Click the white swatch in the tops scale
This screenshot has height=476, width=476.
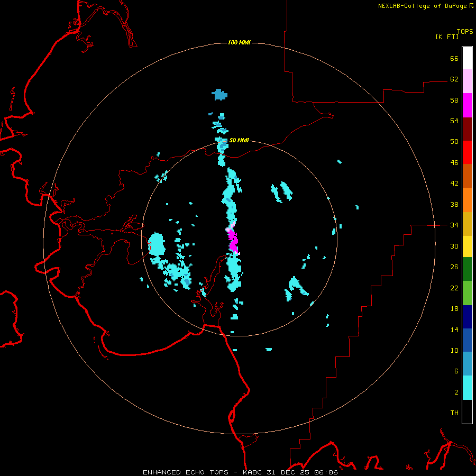click(x=467, y=58)
